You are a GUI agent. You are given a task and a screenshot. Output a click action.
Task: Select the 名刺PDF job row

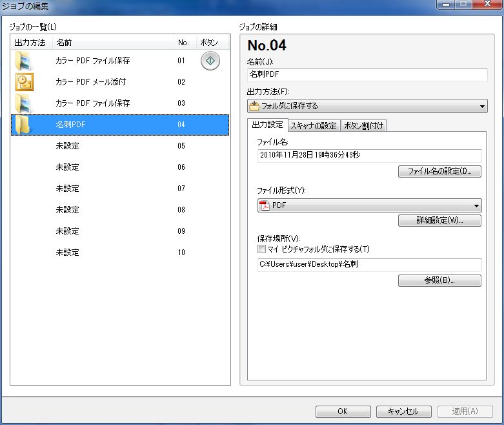(120, 125)
